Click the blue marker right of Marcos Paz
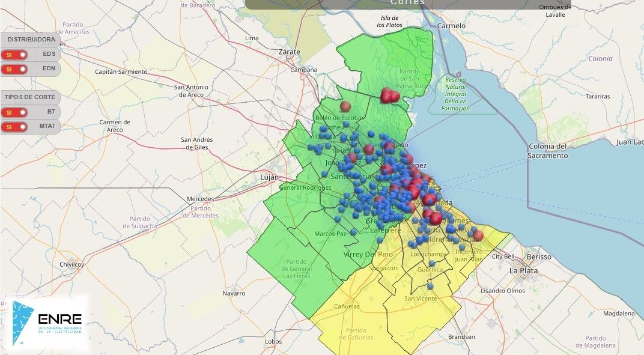 (x=353, y=232)
